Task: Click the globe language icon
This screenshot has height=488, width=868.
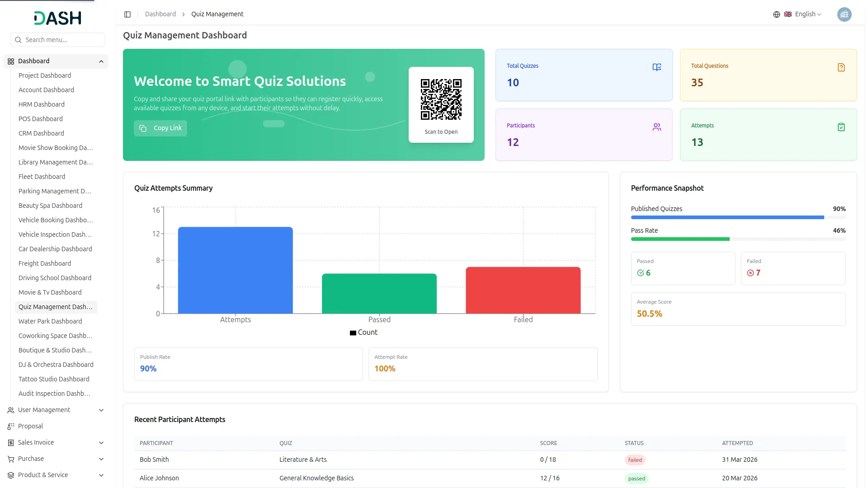Action: click(x=776, y=14)
